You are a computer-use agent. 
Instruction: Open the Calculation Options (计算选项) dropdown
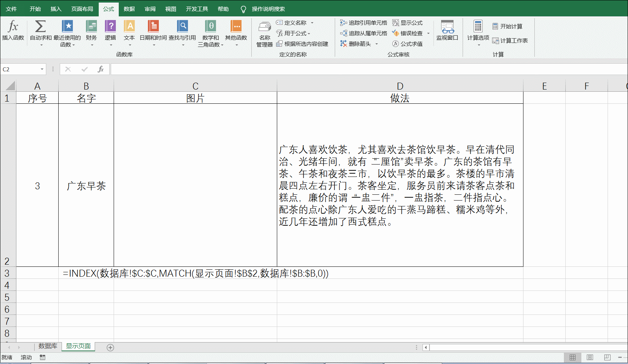coord(478,33)
